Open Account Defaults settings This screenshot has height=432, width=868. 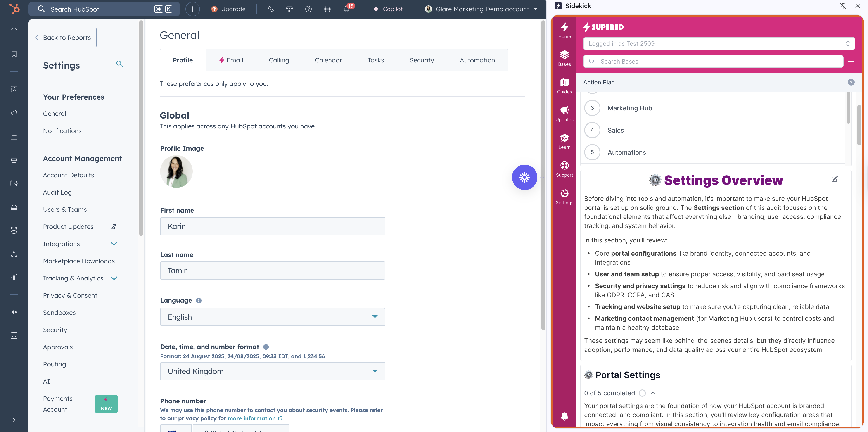point(68,175)
